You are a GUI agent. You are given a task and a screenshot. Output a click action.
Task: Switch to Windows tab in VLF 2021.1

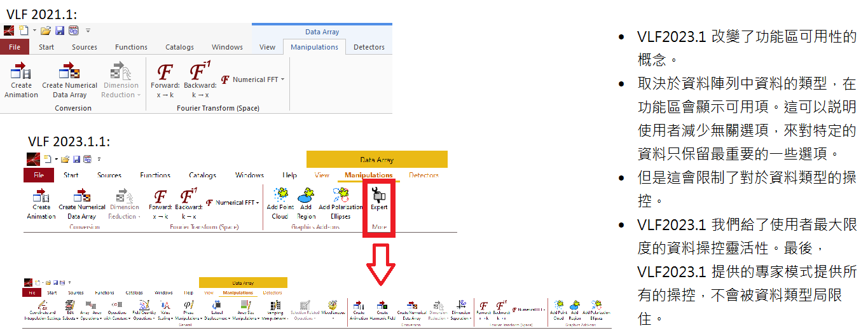click(227, 47)
